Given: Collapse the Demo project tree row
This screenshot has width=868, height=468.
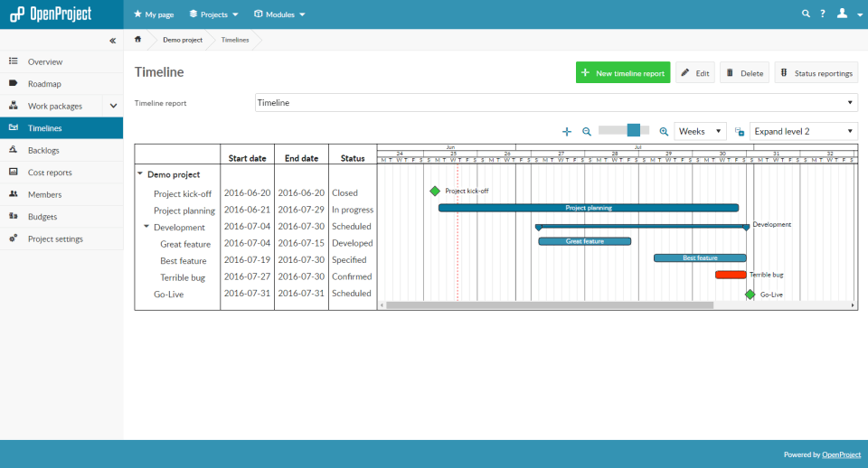Looking at the screenshot, I should tap(140, 173).
